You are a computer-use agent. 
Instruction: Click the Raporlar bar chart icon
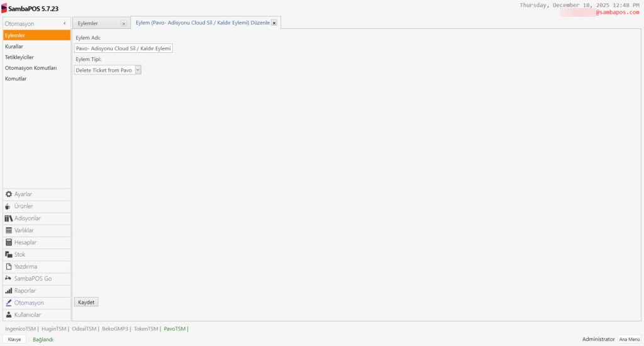pyautogui.click(x=9, y=291)
